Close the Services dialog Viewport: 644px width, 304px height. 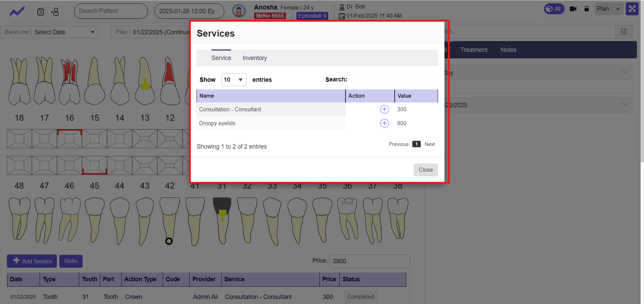pyautogui.click(x=425, y=170)
